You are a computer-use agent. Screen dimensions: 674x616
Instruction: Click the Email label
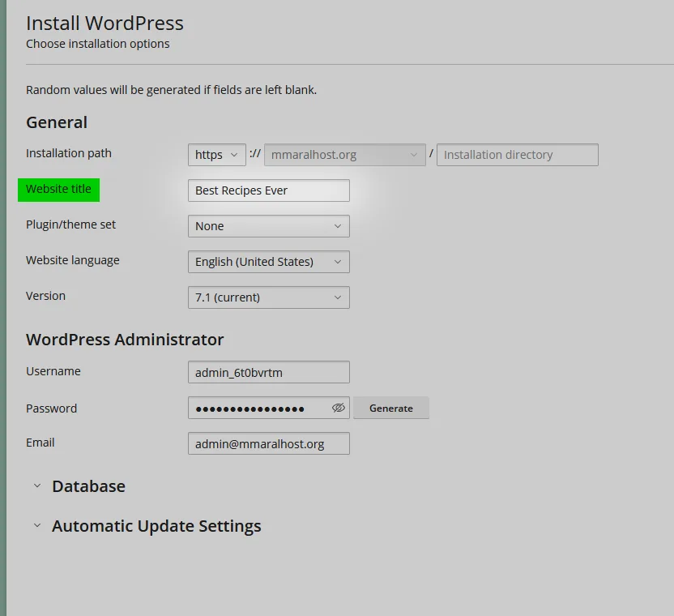tap(40, 443)
